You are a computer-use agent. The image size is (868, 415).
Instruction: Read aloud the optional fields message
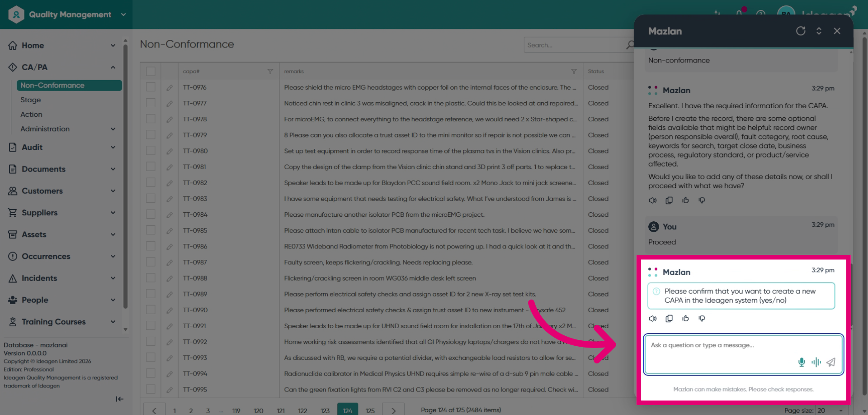pyautogui.click(x=652, y=200)
